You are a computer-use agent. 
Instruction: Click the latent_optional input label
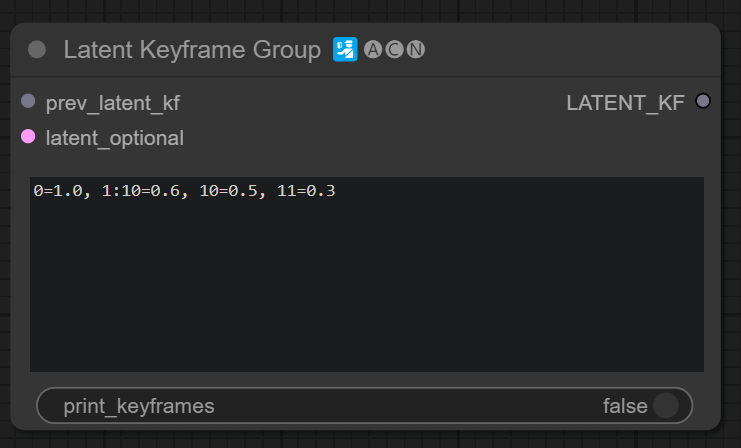(115, 138)
